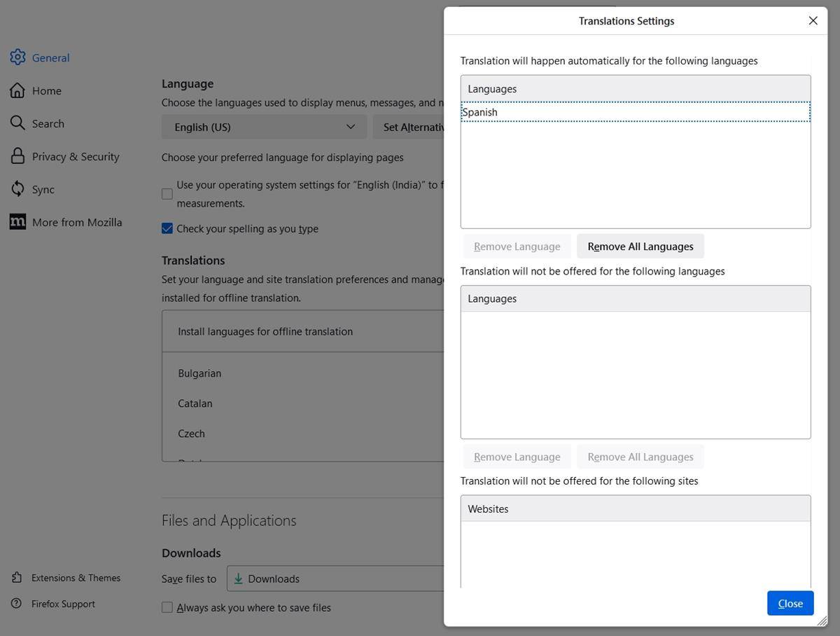This screenshot has width=840, height=636.
Task: Open the More from Mozilla label
Action: tap(77, 223)
